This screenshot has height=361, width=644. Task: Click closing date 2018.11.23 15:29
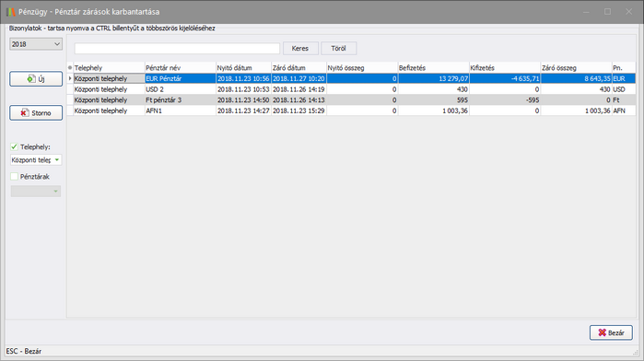299,111
